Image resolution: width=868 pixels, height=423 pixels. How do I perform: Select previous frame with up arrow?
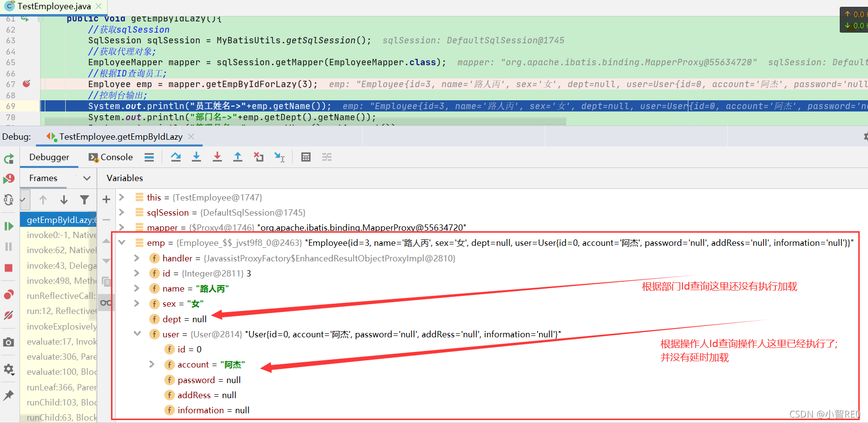43,200
